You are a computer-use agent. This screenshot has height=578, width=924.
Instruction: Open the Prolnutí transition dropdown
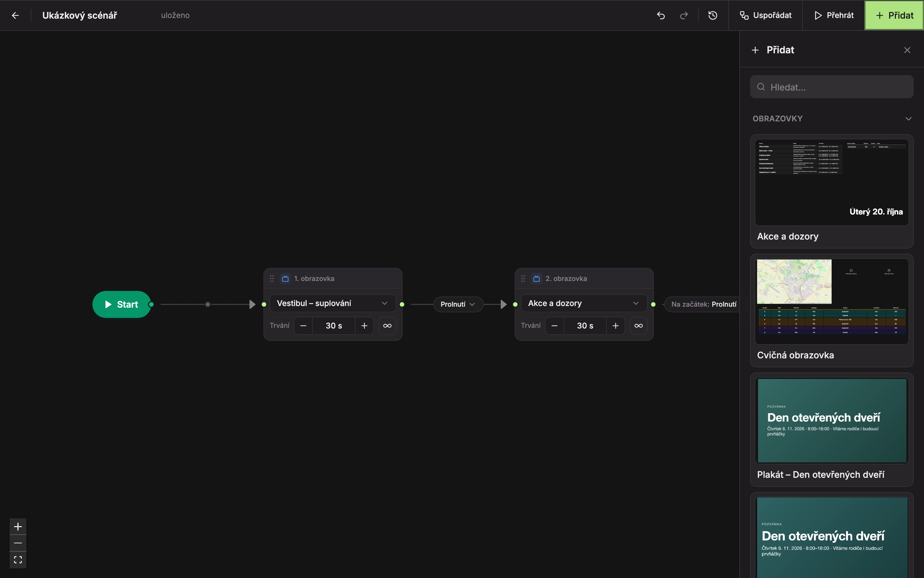458,304
